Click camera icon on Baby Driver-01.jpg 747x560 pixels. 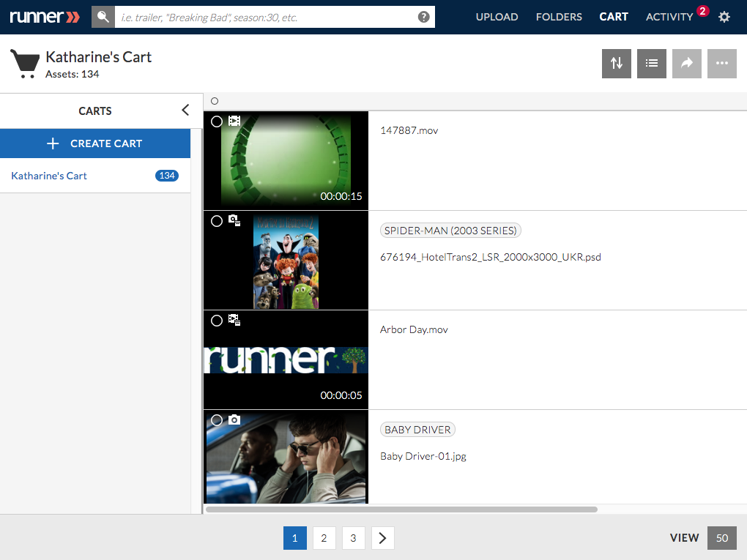(x=234, y=419)
